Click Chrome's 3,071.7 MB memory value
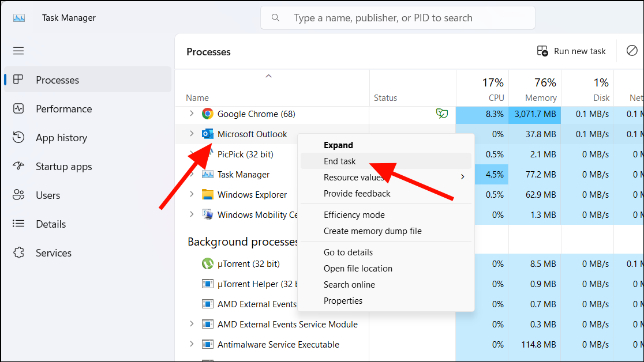The width and height of the screenshot is (644, 362). [x=535, y=114]
